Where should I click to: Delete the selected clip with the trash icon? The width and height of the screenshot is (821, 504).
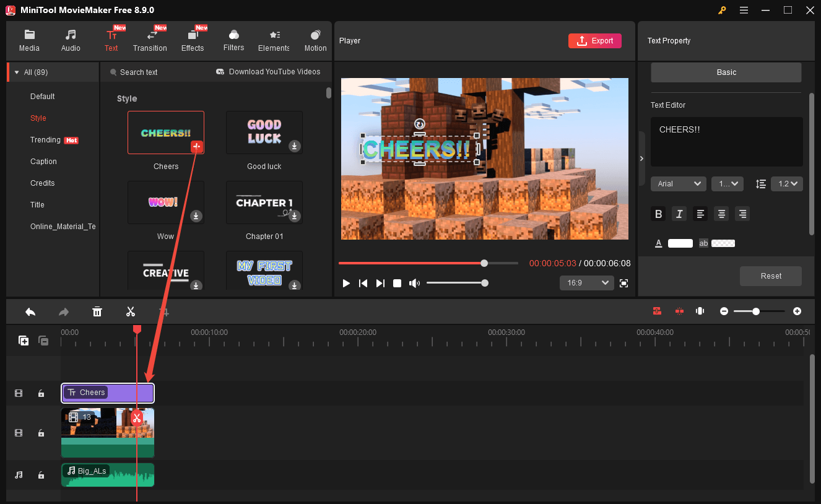point(97,311)
